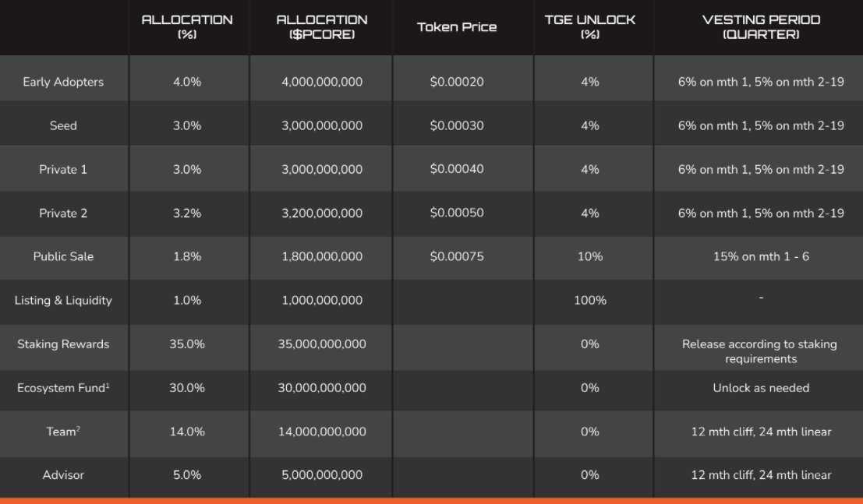Click the Public Sale row label
Image resolution: width=863 pixels, height=504 pixels.
(63, 256)
